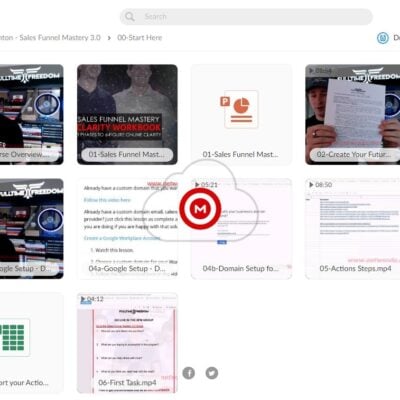Click the magnifier icon in the search bar
Viewport: 400px width, 400px height.
point(129,17)
